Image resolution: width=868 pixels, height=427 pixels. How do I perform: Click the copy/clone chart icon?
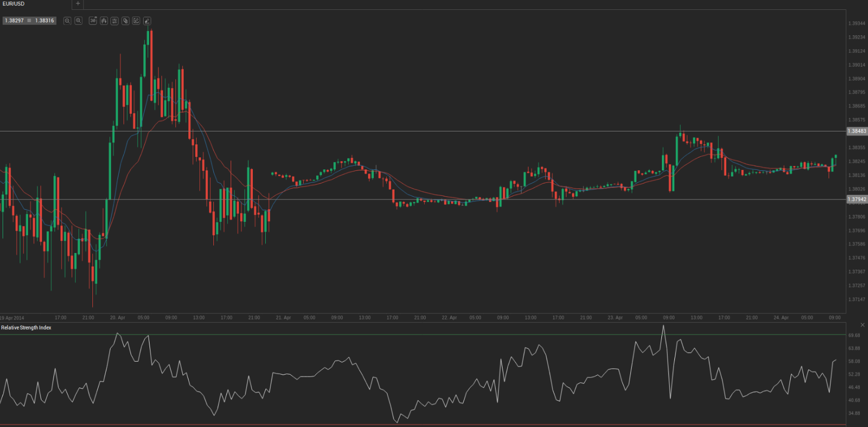point(126,21)
